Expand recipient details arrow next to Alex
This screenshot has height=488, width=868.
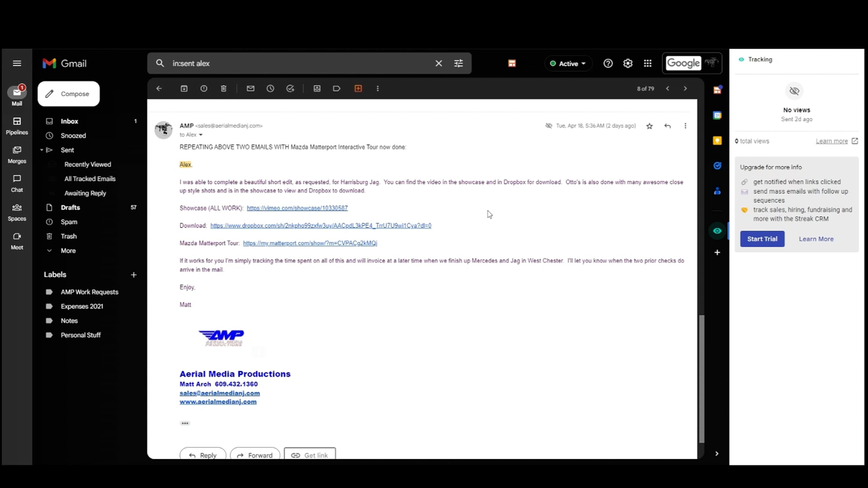[201, 135]
